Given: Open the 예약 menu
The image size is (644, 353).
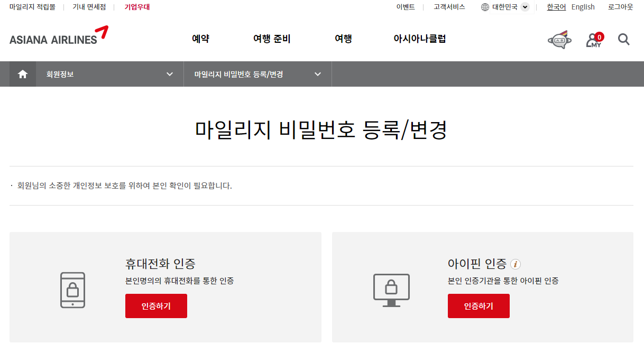Looking at the screenshot, I should pos(200,39).
